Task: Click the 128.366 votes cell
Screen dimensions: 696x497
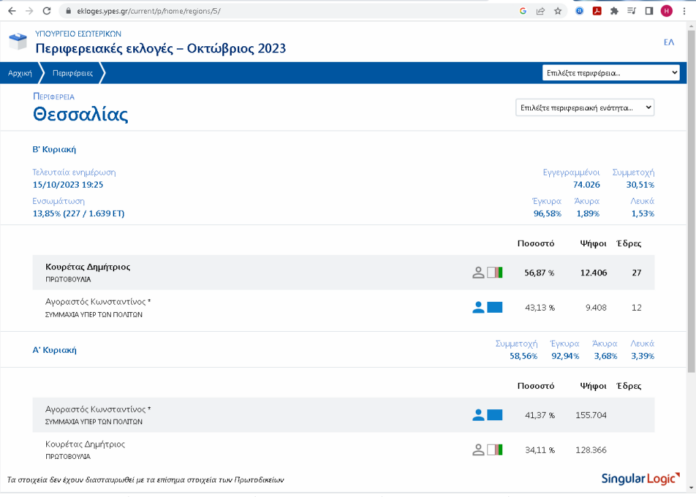Action: click(591, 450)
